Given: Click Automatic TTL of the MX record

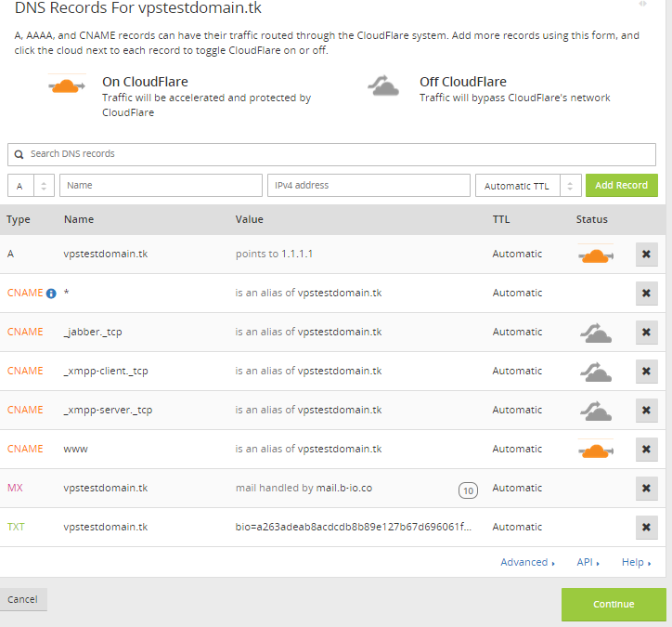Looking at the screenshot, I should coord(517,488).
